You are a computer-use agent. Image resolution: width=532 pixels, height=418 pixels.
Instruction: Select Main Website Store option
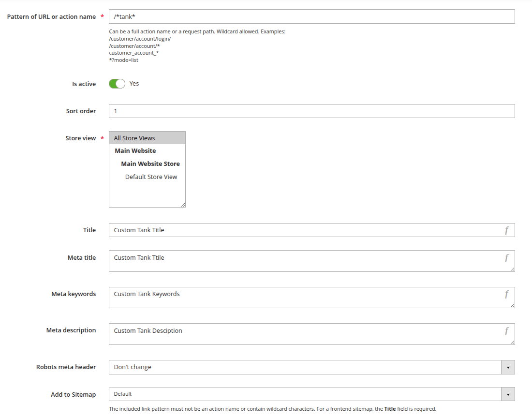point(150,164)
